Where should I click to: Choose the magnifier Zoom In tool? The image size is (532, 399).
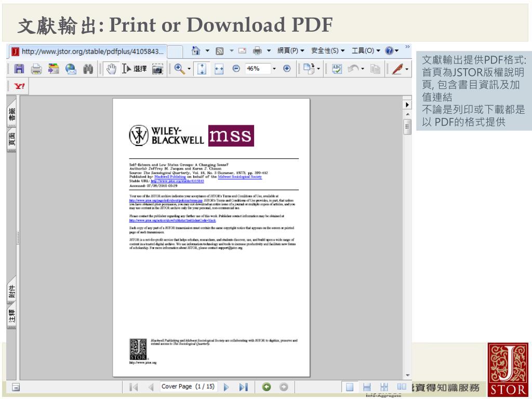[179, 69]
